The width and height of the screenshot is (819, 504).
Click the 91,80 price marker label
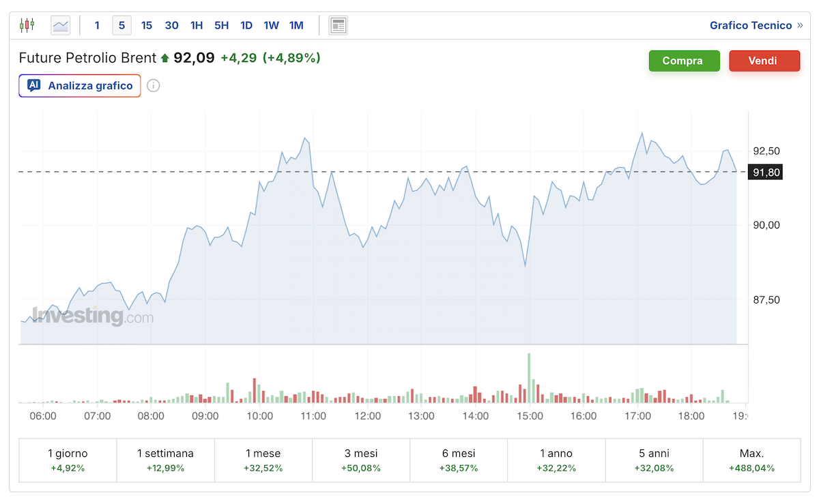(766, 173)
